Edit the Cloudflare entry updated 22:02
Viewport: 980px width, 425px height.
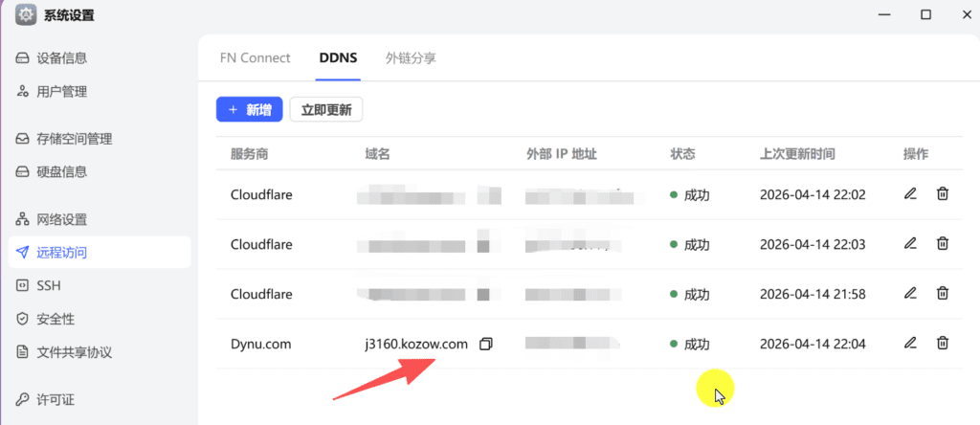pyautogui.click(x=910, y=193)
